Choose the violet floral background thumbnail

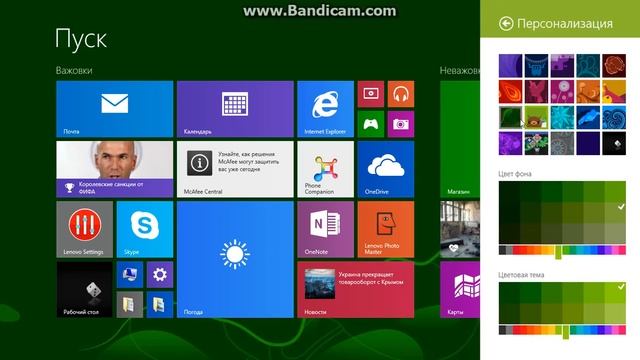click(510, 143)
